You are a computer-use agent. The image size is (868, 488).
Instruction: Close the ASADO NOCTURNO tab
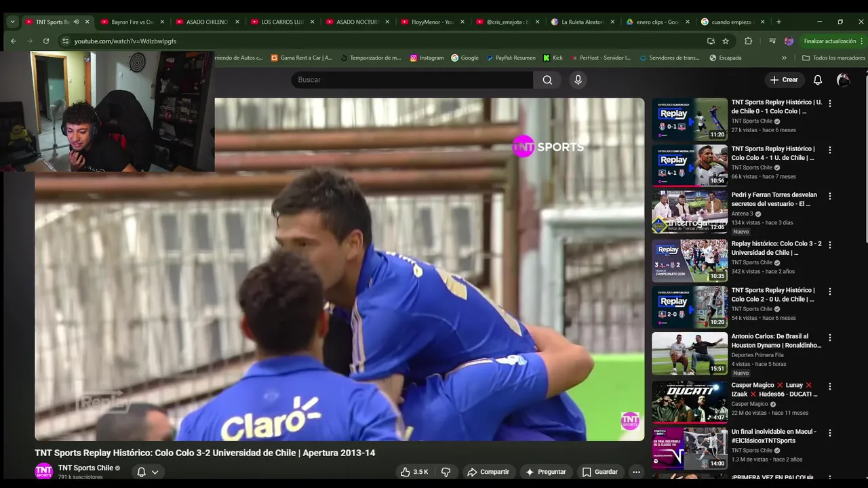click(x=387, y=22)
